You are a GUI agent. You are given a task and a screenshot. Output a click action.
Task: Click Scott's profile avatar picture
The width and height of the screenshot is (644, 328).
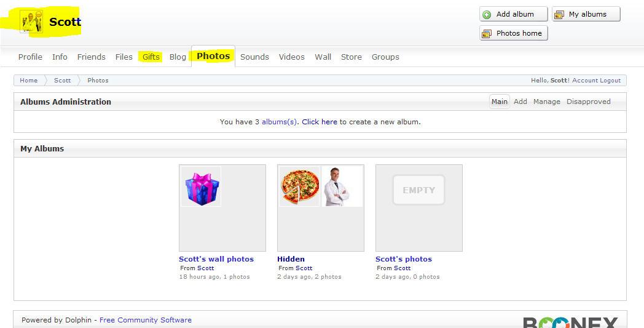pyautogui.click(x=31, y=22)
